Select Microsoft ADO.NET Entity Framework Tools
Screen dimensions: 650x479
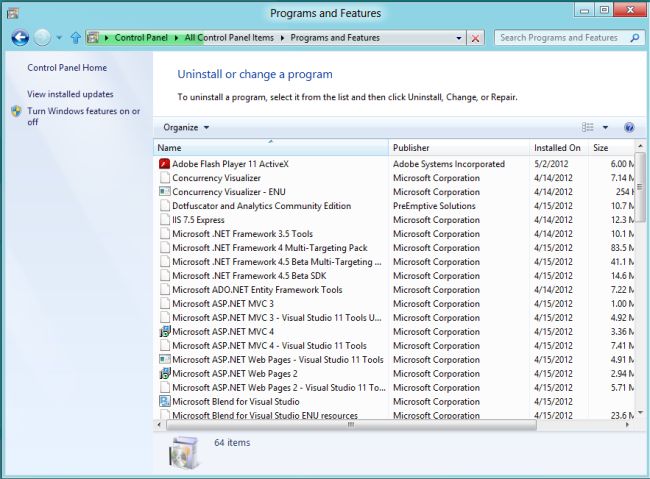tap(257, 290)
